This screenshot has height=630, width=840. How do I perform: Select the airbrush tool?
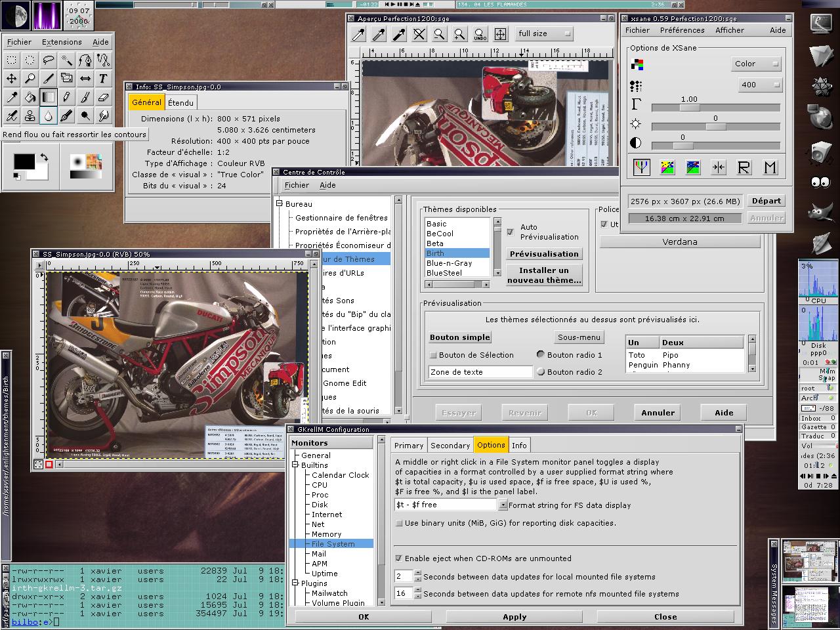tap(11, 115)
